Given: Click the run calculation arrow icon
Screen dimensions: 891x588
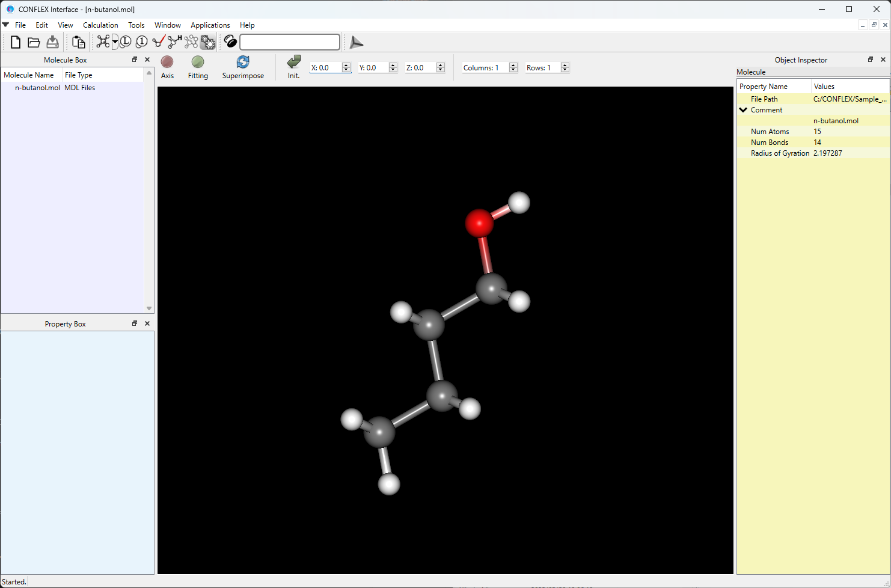Looking at the screenshot, I should [356, 41].
